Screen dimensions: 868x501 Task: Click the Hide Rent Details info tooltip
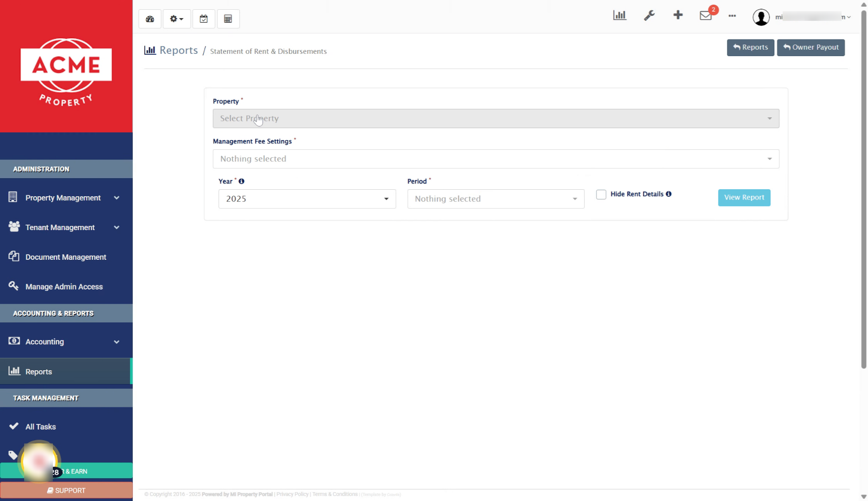point(669,194)
